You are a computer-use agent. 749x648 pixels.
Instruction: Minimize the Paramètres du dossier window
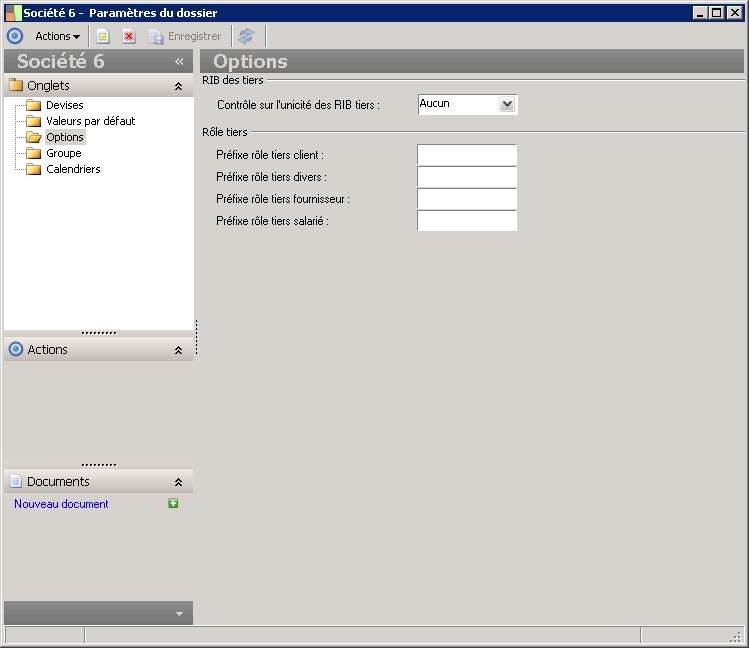700,13
